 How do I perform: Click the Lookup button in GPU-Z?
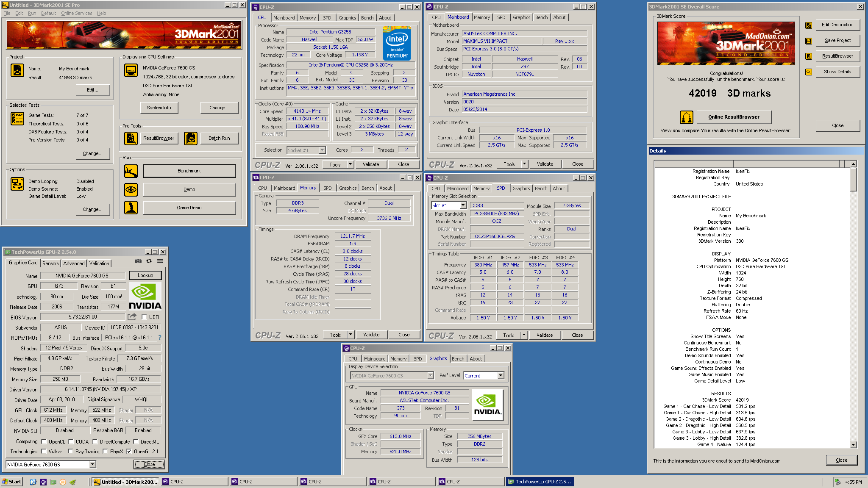(x=145, y=275)
